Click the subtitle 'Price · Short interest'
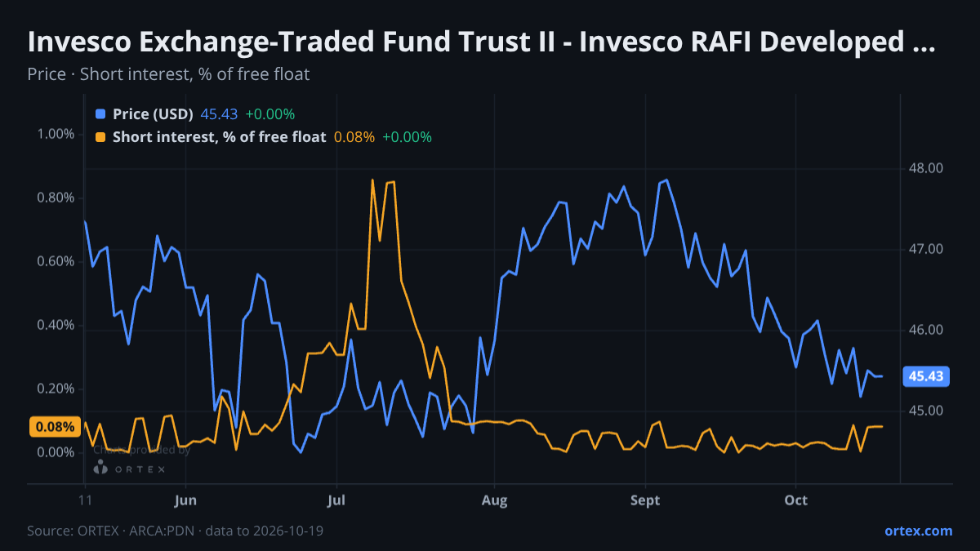Viewport: 980px width, 551px height. click(168, 74)
